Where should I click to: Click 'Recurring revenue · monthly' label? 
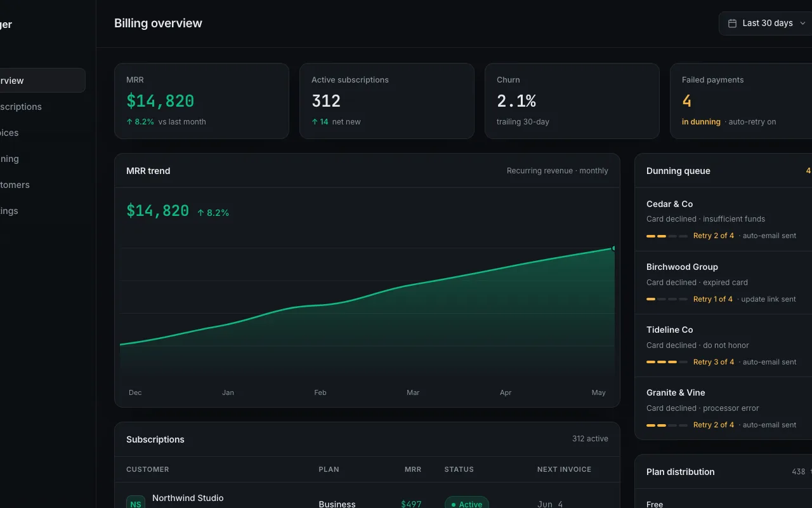[558, 171]
